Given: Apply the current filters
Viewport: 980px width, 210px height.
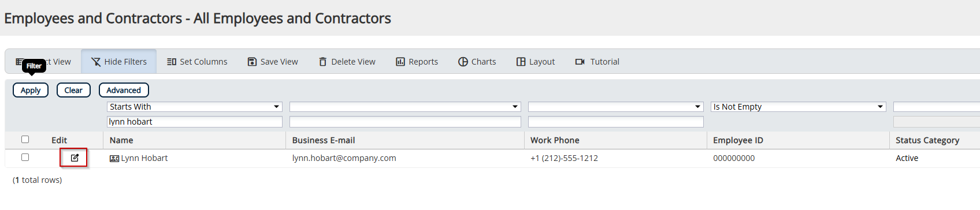Looking at the screenshot, I should coord(31,90).
